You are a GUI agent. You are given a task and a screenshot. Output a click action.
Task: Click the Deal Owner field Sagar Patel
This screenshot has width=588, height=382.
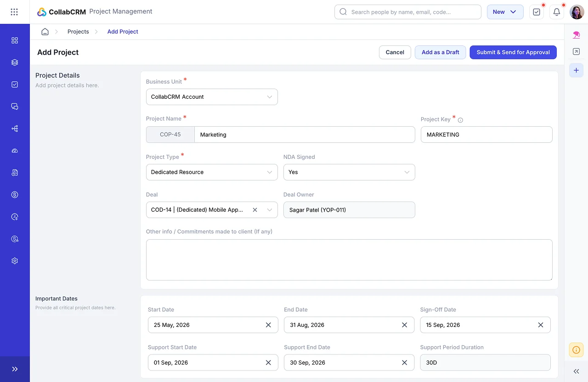coord(349,210)
